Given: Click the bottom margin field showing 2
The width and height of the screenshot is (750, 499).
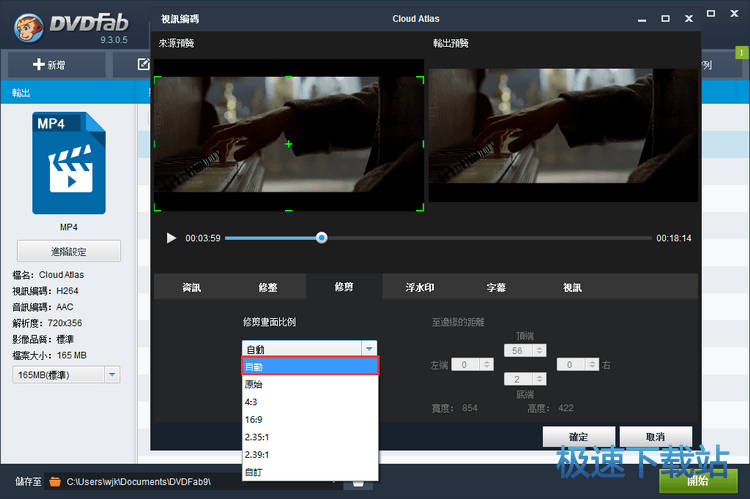Looking at the screenshot, I should click(x=518, y=379).
